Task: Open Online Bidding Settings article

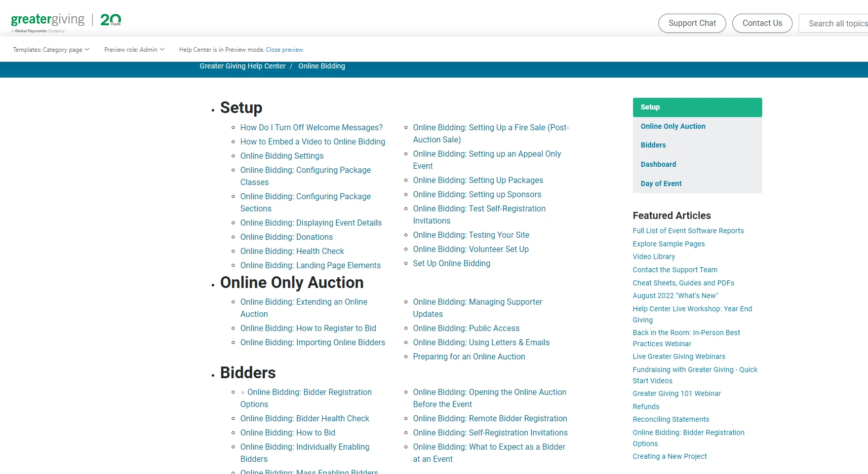Action: tap(282, 156)
